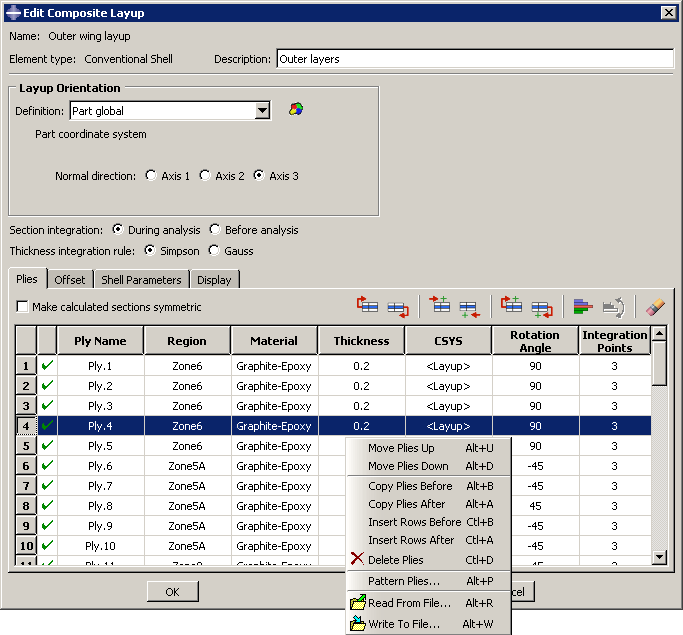Click the Description text field
Image resolution: width=683 pixels, height=635 pixels.
coord(474,59)
